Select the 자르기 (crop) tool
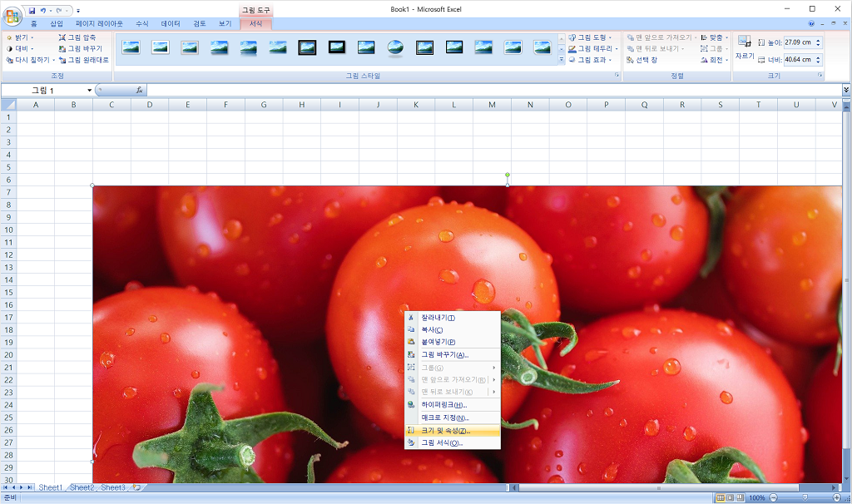The image size is (852, 504). point(745,47)
